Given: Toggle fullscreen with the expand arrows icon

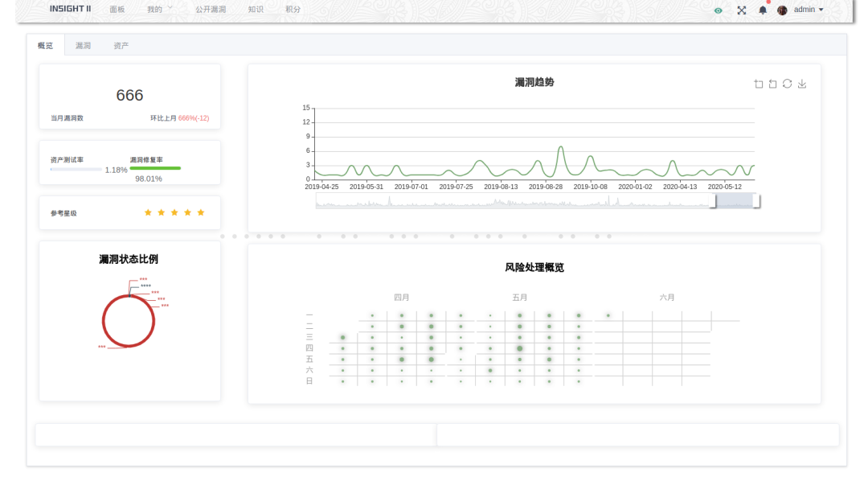Looking at the screenshot, I should click(742, 10).
